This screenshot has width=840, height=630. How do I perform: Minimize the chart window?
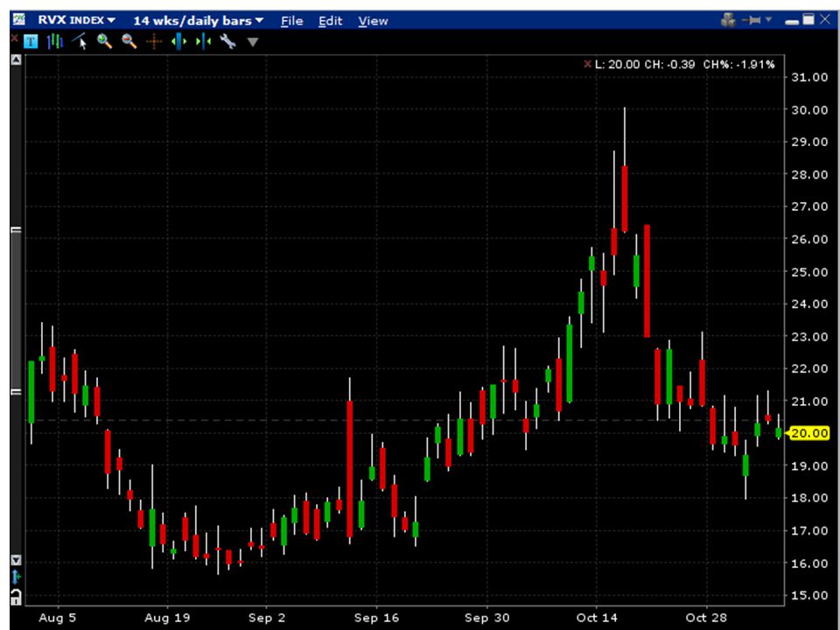point(791,22)
